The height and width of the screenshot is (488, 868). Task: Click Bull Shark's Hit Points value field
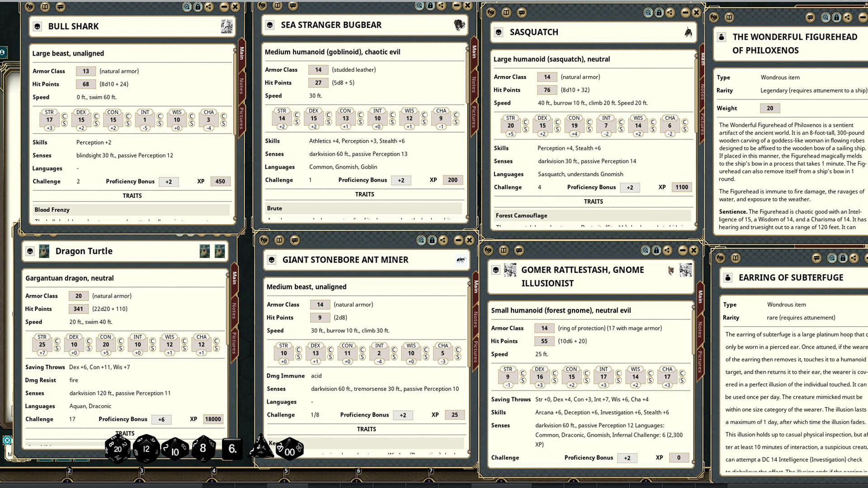pyautogui.click(x=85, y=84)
